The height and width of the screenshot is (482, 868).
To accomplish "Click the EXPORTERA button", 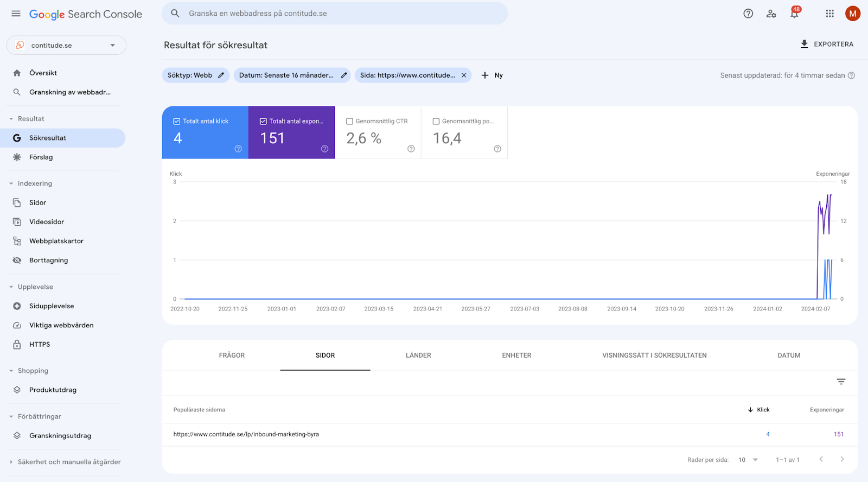I will click(827, 44).
